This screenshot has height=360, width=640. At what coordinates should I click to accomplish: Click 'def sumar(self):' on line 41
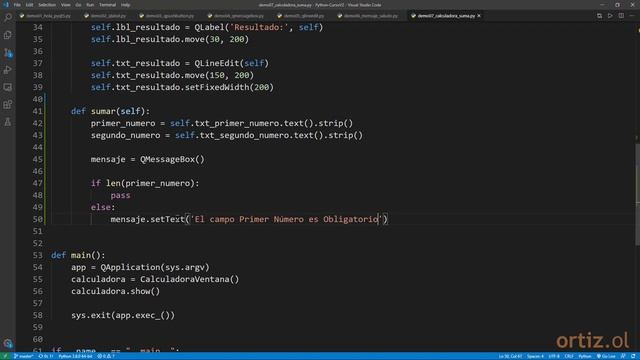click(110, 111)
